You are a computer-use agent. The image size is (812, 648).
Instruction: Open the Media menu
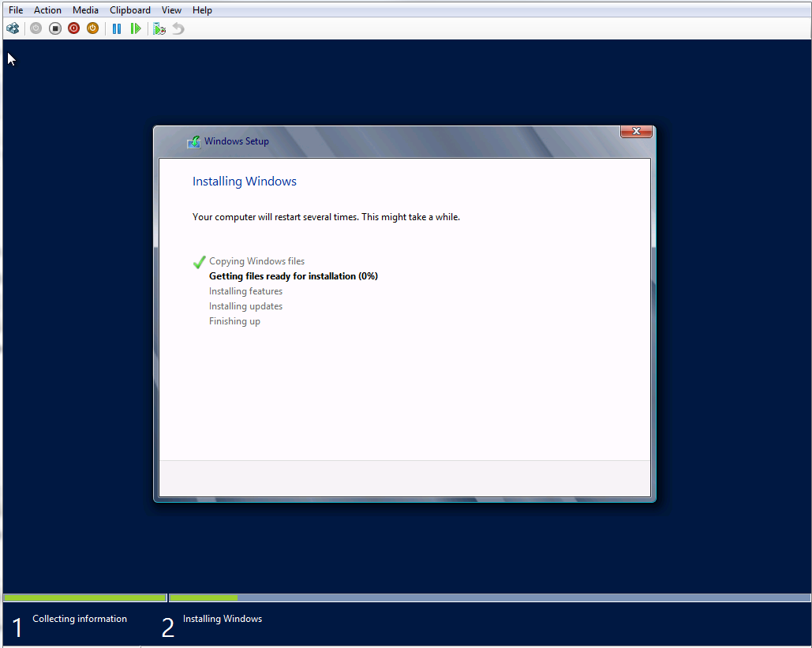click(85, 10)
